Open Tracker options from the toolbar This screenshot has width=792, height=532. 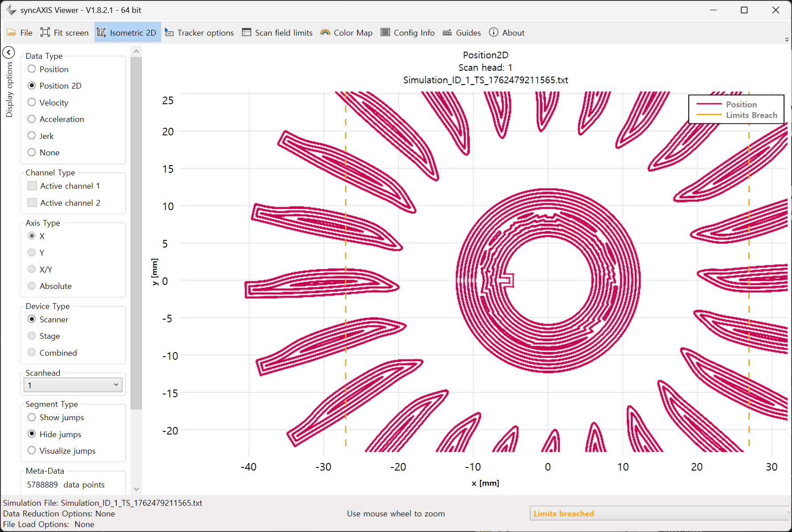(x=169, y=32)
